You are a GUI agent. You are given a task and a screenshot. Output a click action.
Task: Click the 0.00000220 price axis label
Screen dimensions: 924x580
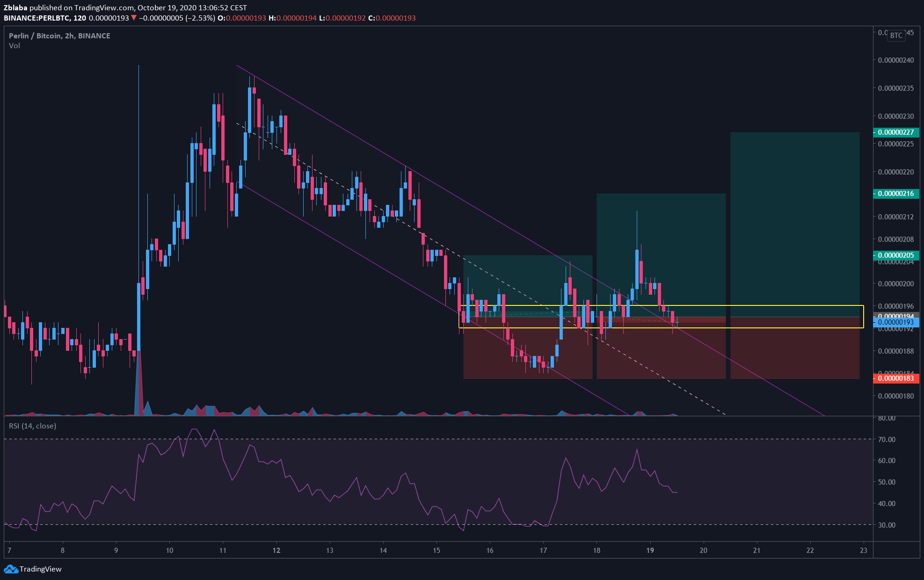(896, 172)
